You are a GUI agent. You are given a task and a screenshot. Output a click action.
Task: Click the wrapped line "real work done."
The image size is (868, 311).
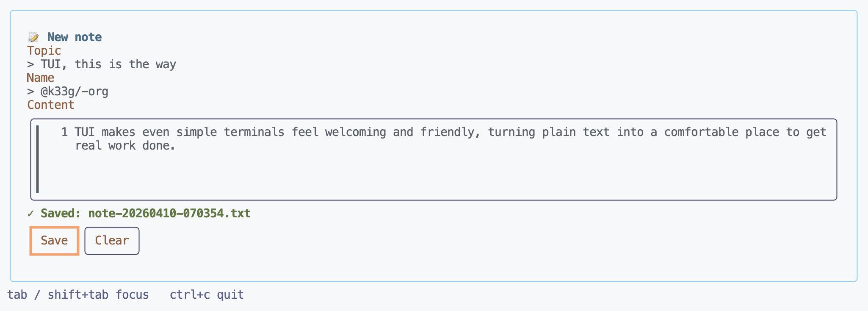point(125,146)
